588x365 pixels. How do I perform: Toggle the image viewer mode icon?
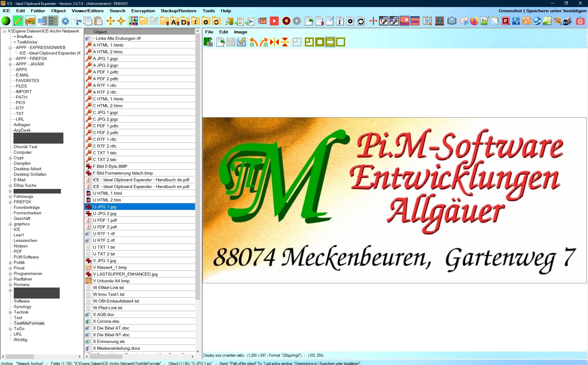point(404,21)
